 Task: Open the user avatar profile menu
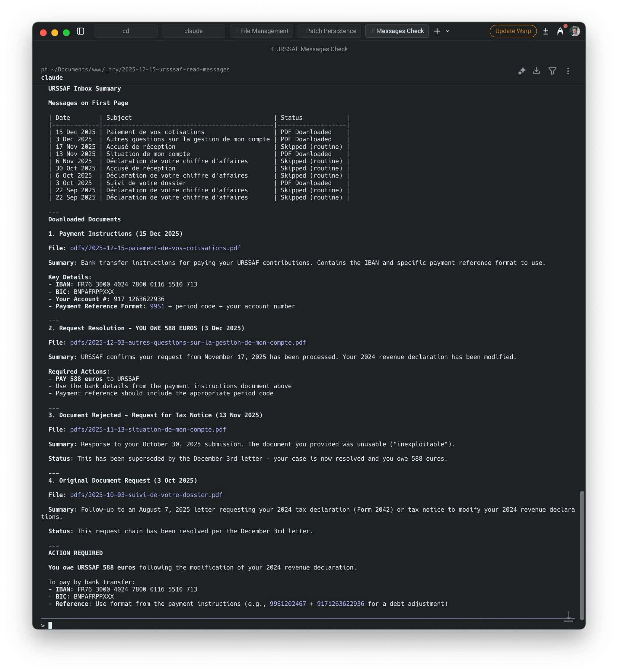[575, 31]
